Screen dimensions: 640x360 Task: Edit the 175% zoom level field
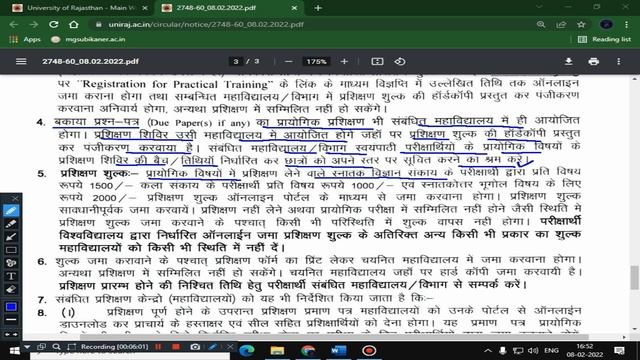pyautogui.click(x=316, y=62)
